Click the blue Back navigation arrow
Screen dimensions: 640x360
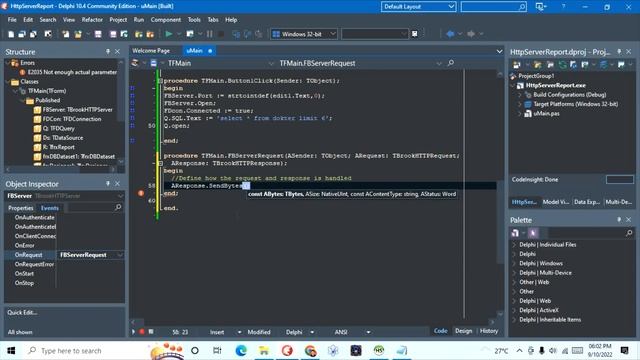point(450,34)
